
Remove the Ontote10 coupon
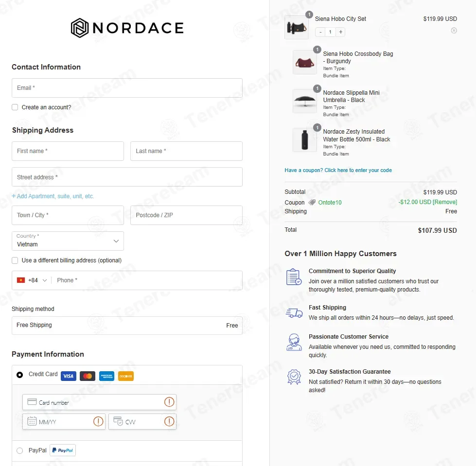(x=445, y=202)
